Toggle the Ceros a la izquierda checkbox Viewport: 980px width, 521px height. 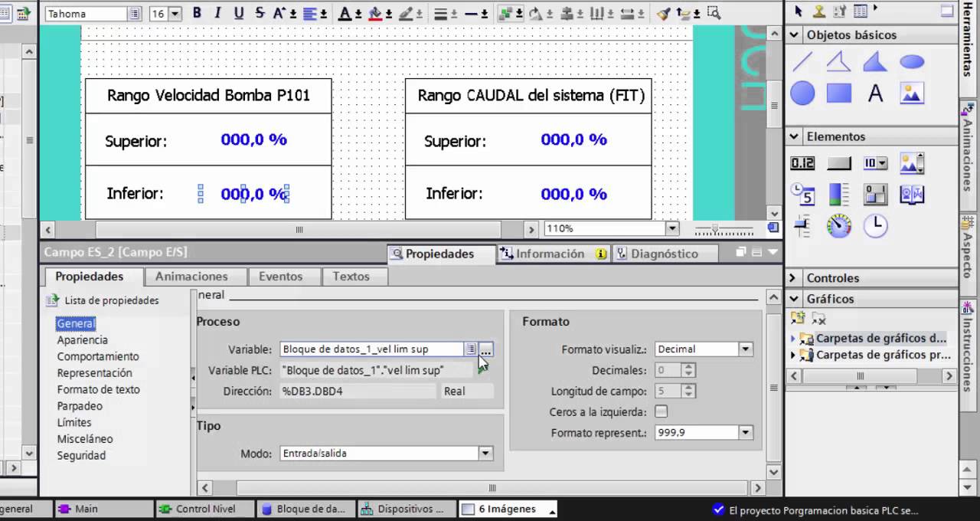pos(661,411)
